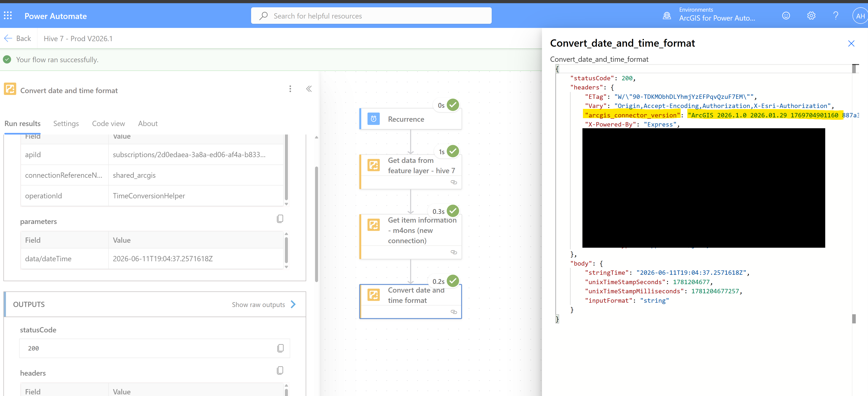Open the Code view tab
The height and width of the screenshot is (396, 868).
tap(109, 124)
